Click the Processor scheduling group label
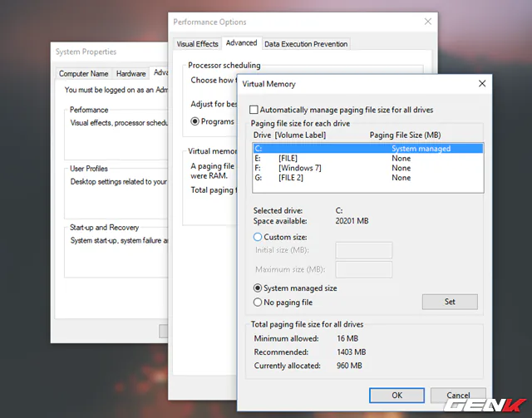The width and height of the screenshot is (532, 418). pos(224,65)
